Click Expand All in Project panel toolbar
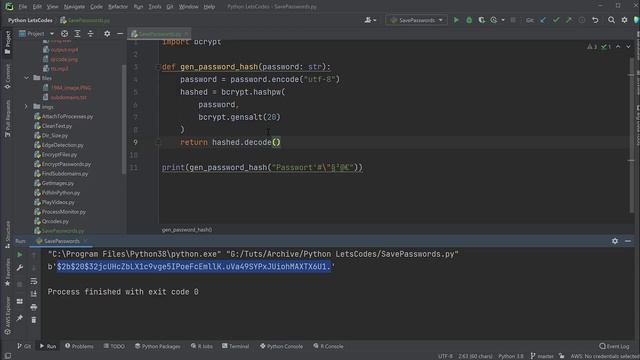This screenshot has height=360, width=640. point(78,33)
